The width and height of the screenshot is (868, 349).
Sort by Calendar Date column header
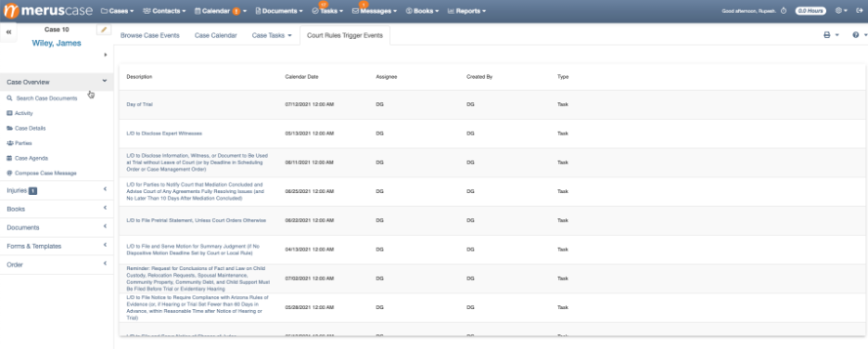point(301,76)
